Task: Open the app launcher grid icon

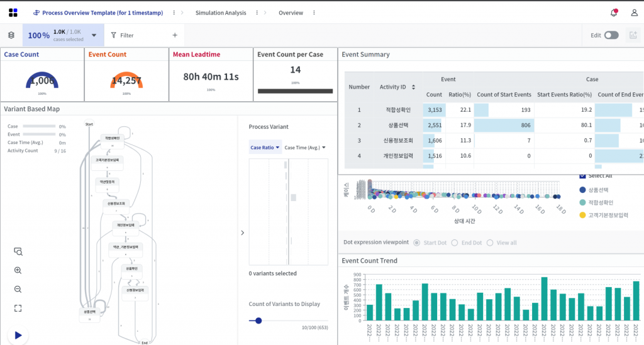Action: pos(13,13)
